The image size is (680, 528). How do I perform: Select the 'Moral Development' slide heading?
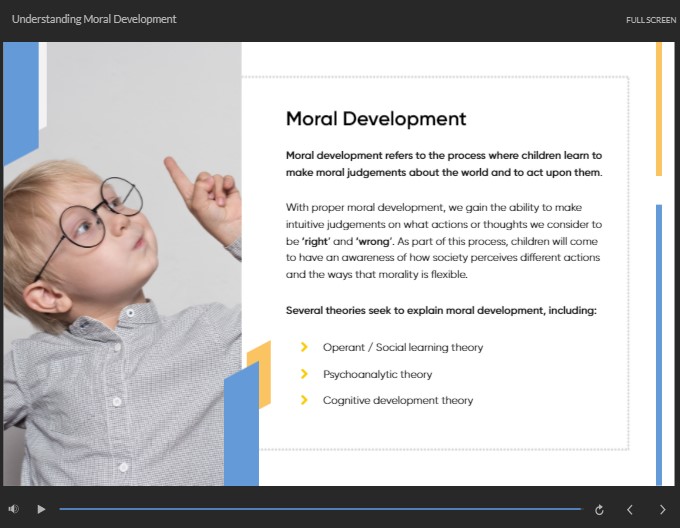click(x=376, y=118)
